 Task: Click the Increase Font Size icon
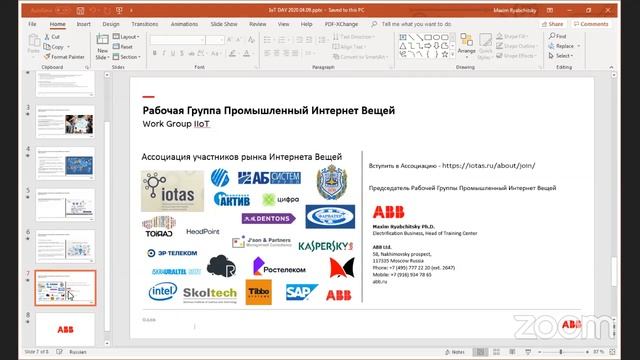tap(230, 40)
